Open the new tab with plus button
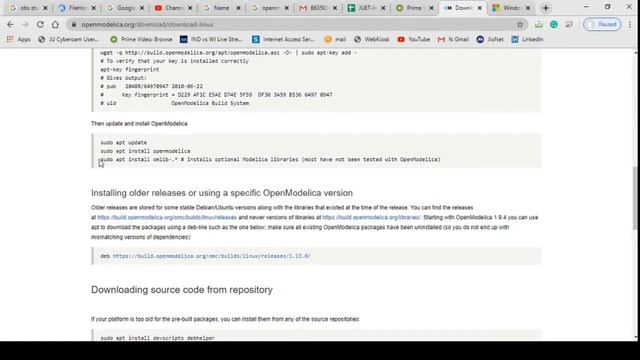640x360 pixels. (x=546, y=8)
